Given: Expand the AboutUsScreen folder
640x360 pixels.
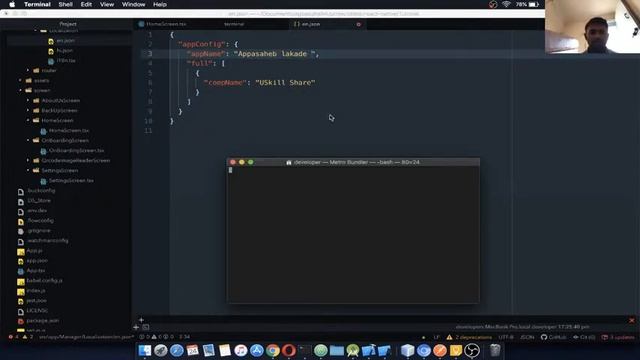Looking at the screenshot, I should click(60, 100).
